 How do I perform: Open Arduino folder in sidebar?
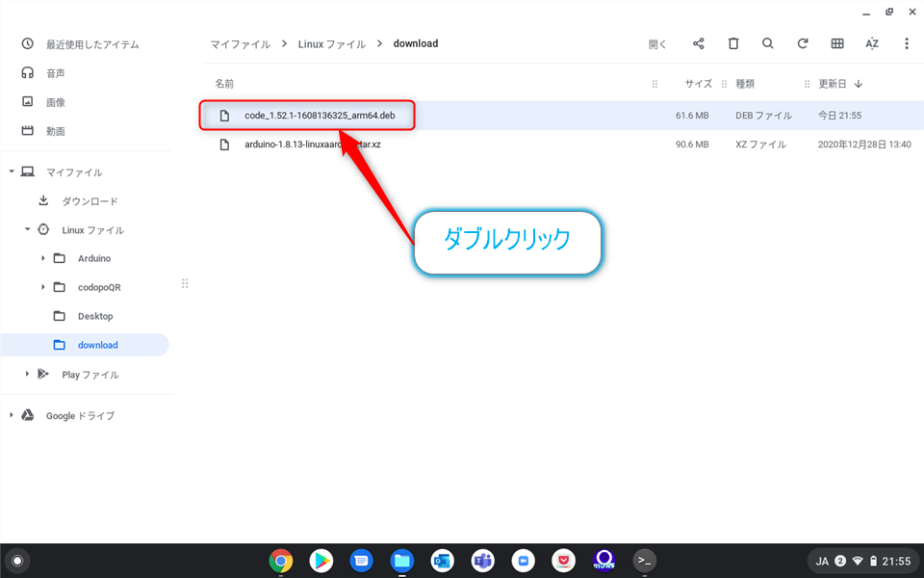pos(94,258)
